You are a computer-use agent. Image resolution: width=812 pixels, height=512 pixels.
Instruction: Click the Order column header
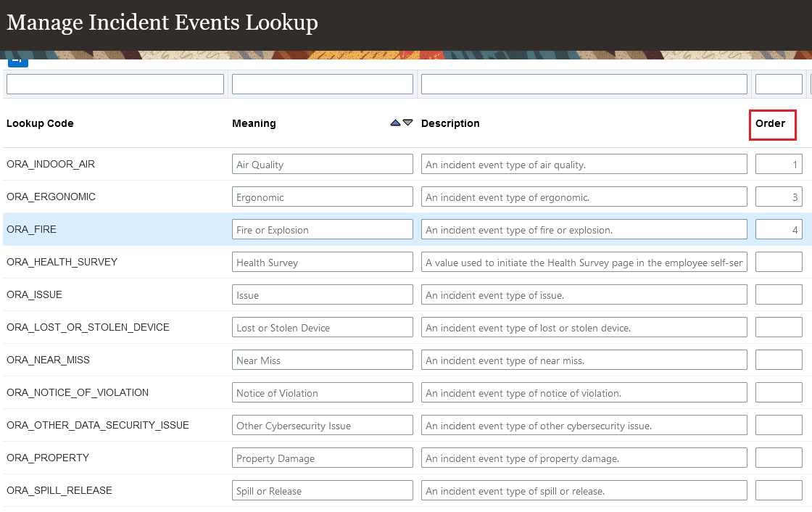770,123
